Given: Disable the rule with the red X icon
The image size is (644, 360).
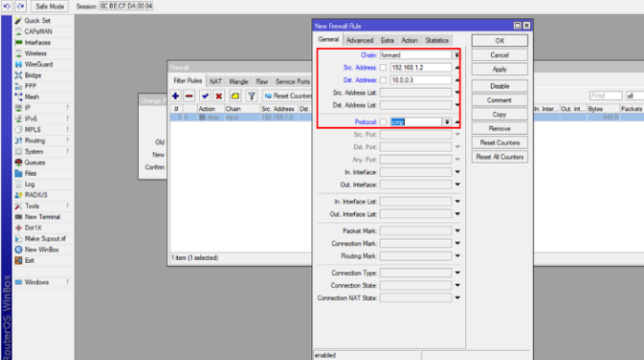Looking at the screenshot, I should [x=219, y=96].
